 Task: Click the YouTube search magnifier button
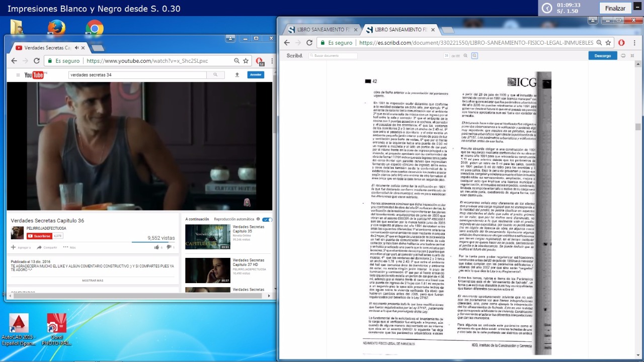click(x=215, y=75)
